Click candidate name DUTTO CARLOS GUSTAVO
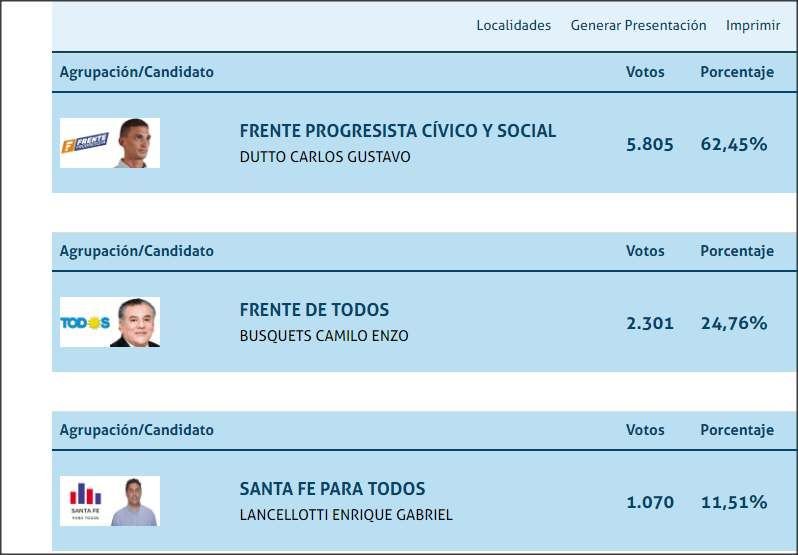 point(325,157)
